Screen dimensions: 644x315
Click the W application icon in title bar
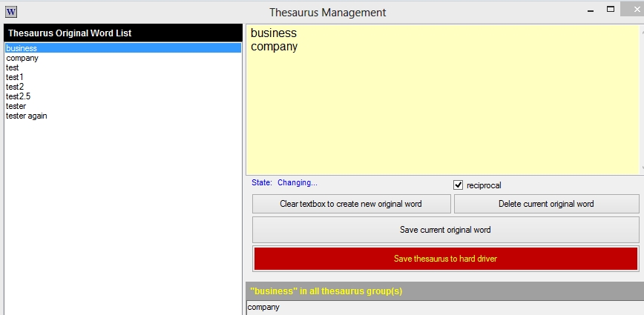(10, 12)
